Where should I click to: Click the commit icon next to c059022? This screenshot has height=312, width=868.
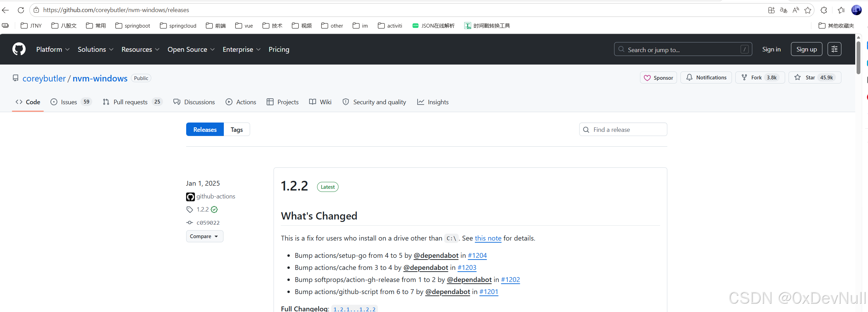tap(190, 223)
